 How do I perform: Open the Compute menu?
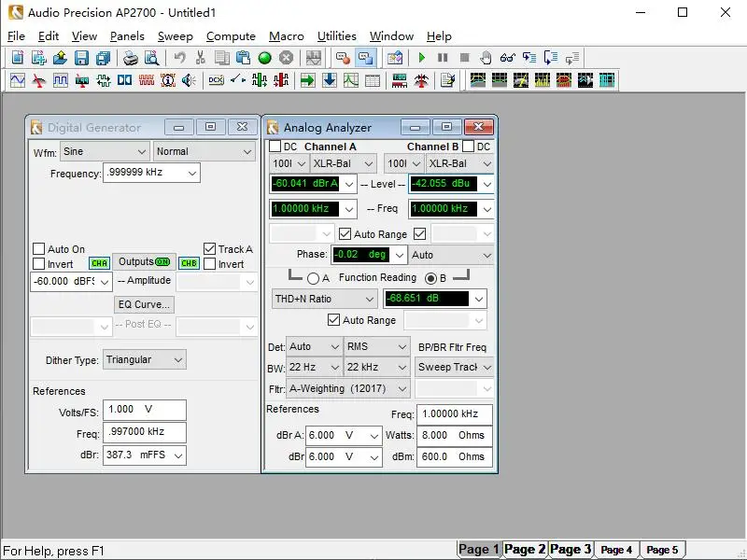[231, 36]
